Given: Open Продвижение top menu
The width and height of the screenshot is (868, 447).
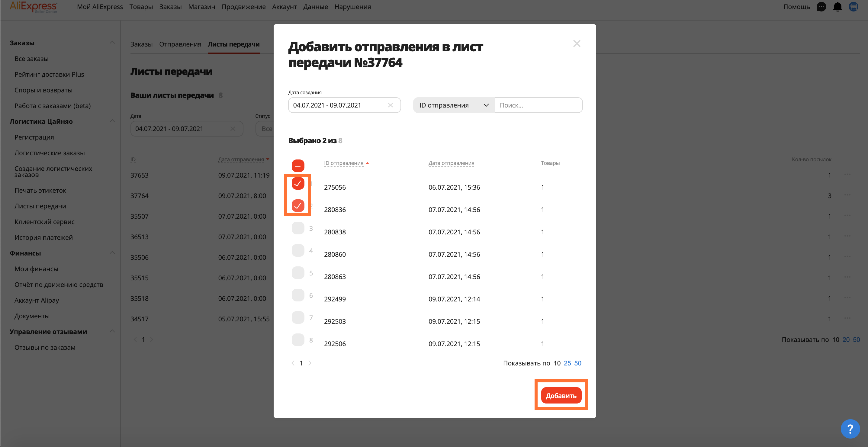Looking at the screenshot, I should (243, 7).
